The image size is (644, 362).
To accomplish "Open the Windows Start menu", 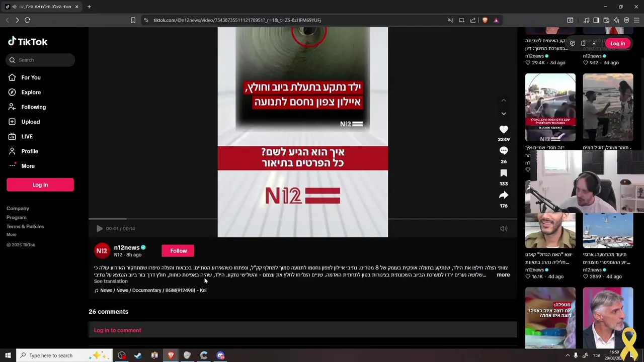I will 8,355.
